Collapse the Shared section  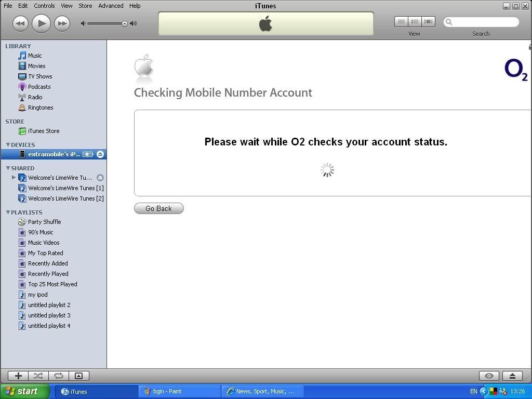tap(8, 168)
